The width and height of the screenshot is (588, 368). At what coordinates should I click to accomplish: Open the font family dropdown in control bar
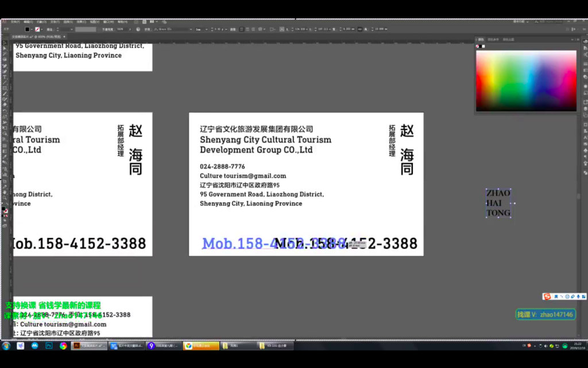(x=191, y=28)
